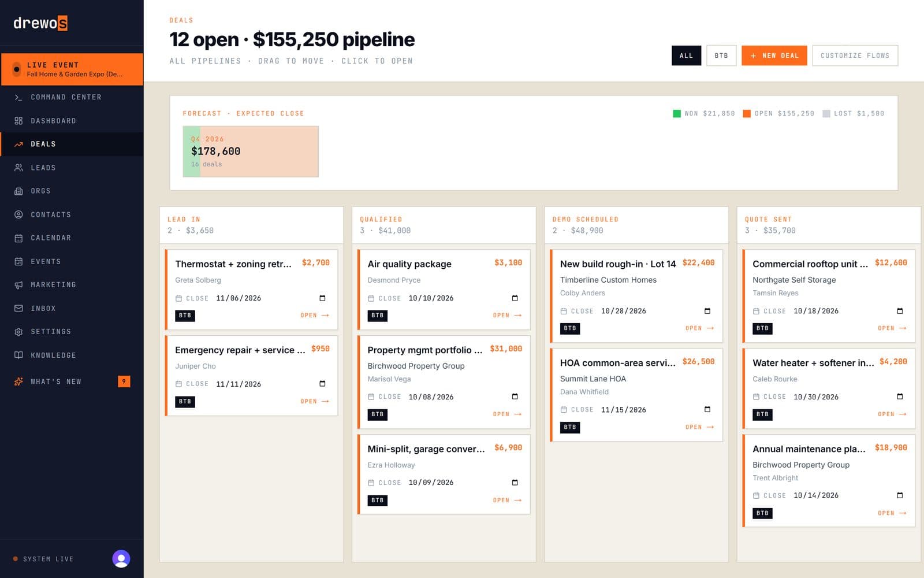The image size is (924, 578).
Task: Click the Command Center terminal icon
Action: (18, 97)
